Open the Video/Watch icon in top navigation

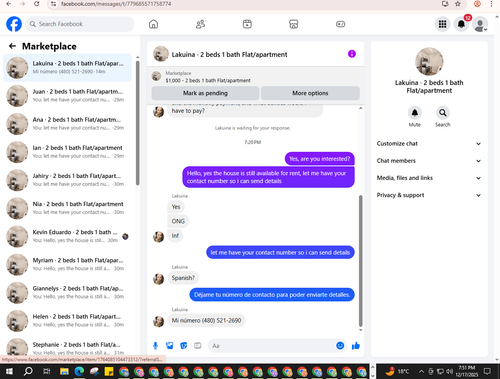pos(247,24)
